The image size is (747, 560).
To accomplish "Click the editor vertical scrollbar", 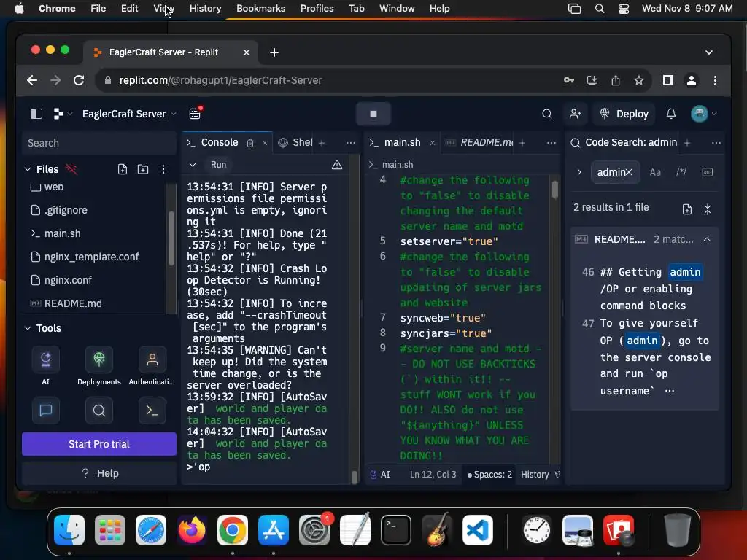I will [x=555, y=189].
